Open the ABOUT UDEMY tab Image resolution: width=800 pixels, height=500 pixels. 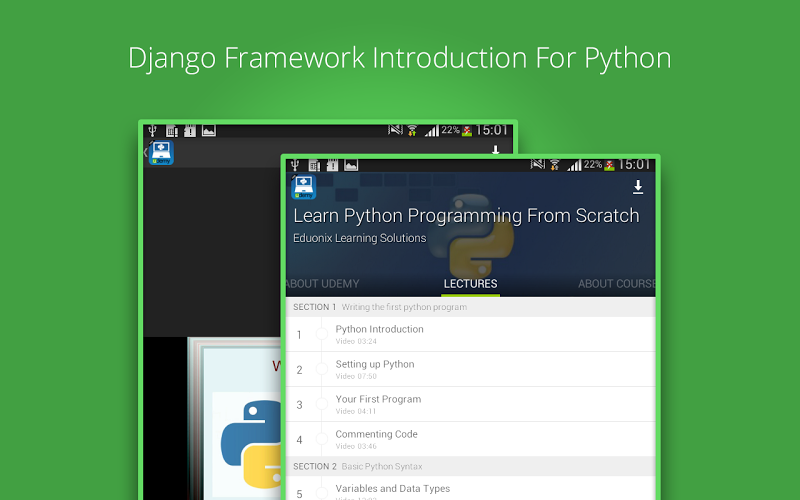pyautogui.click(x=322, y=284)
